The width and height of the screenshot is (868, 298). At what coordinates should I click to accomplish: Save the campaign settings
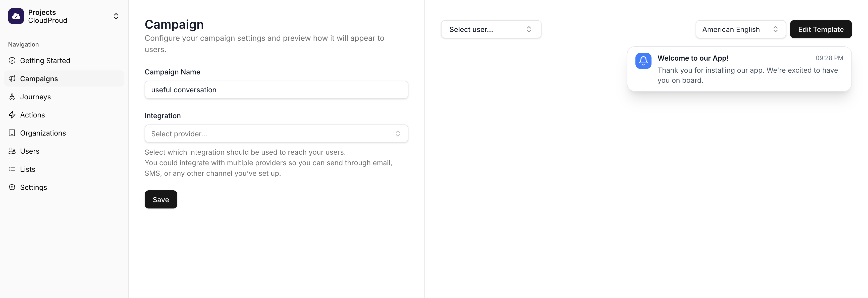(161, 199)
